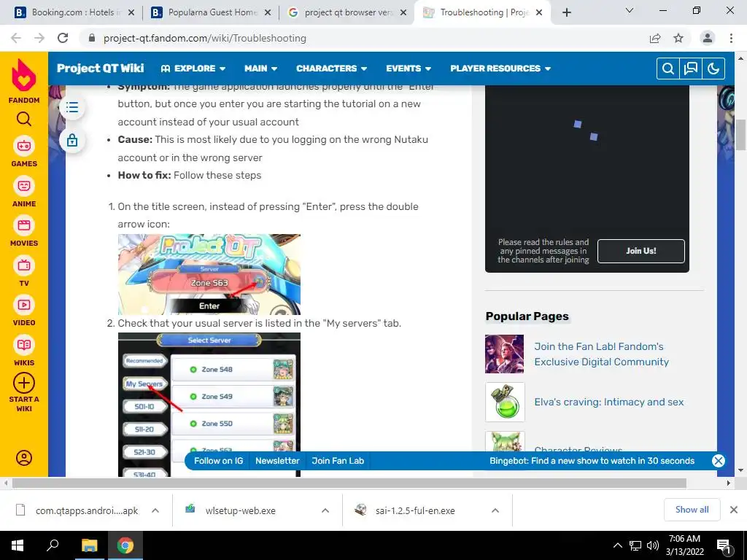Go back to the previous page
Screen dimensions: 747x560
tap(16, 38)
